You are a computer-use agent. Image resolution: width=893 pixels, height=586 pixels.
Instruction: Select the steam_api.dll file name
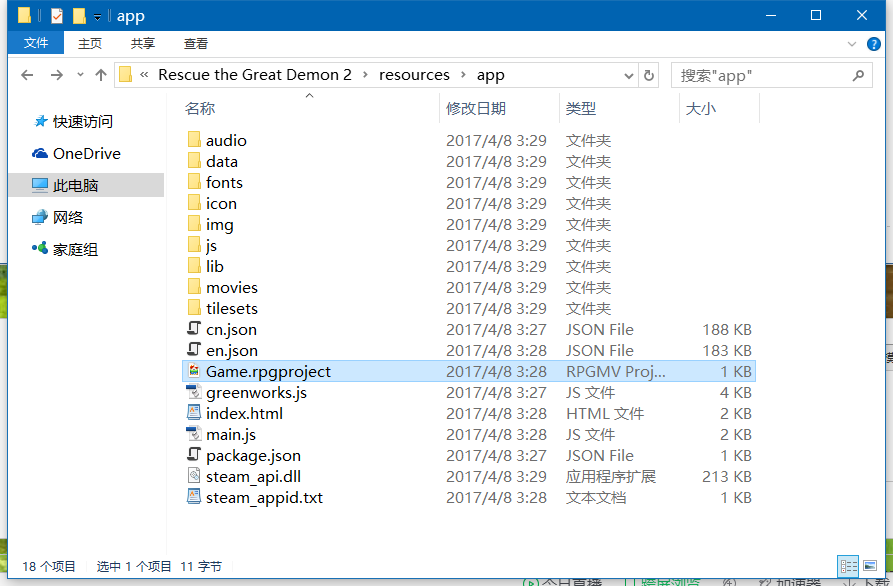(x=253, y=477)
